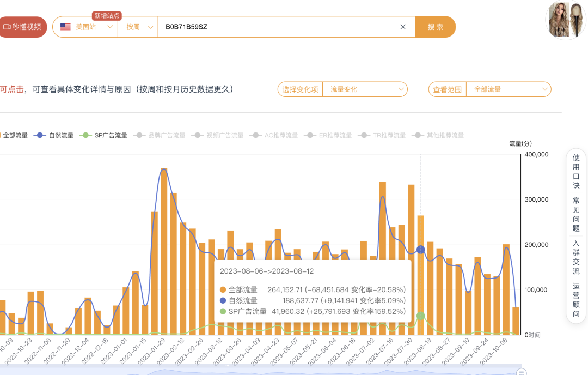Click the 2023-07-02 axis date label
The width and height of the screenshot is (588, 375).
[360, 351]
